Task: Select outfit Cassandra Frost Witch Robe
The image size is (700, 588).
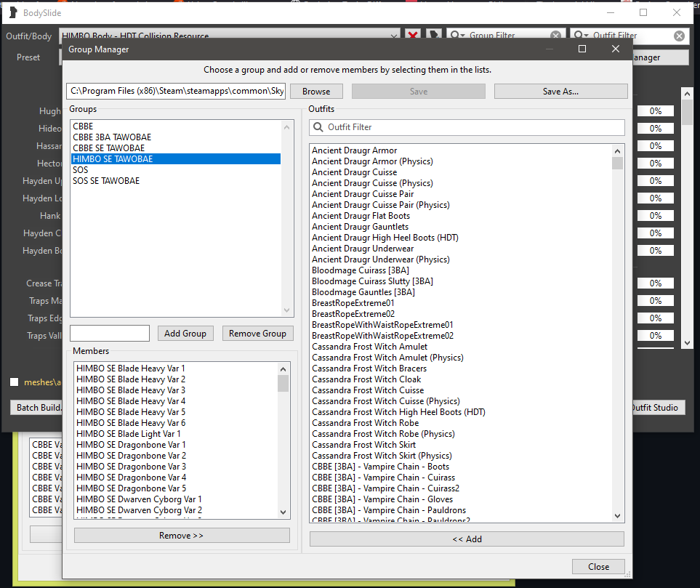Action: [461, 423]
